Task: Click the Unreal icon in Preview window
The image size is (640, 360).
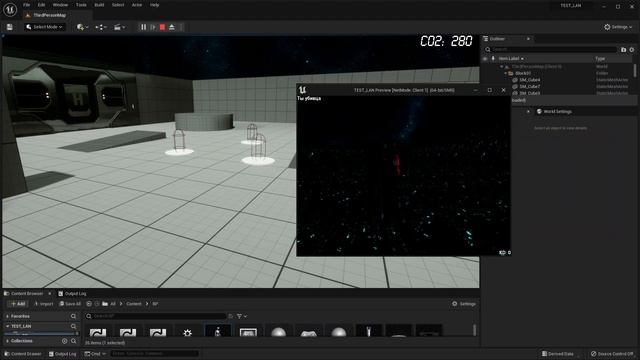Action: tap(302, 90)
